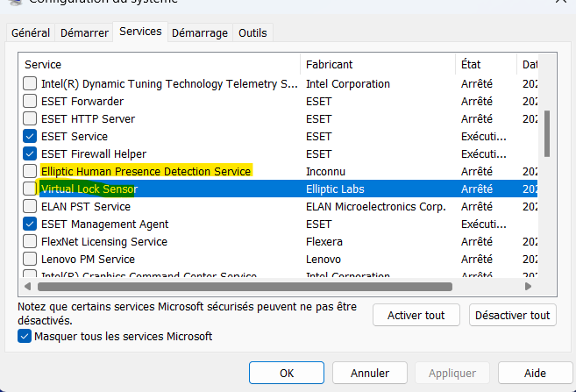Confirm with the OK button
Image resolution: width=576 pixels, height=392 pixels.
coord(287,373)
